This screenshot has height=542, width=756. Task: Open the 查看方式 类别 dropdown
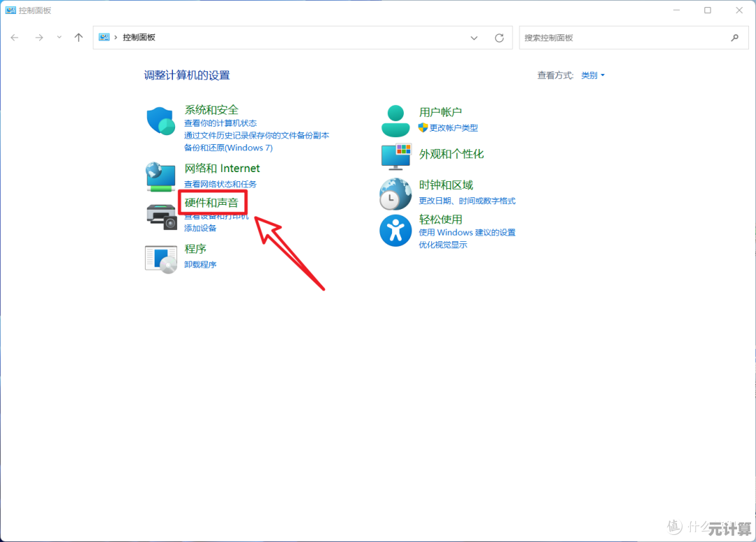[x=592, y=76]
